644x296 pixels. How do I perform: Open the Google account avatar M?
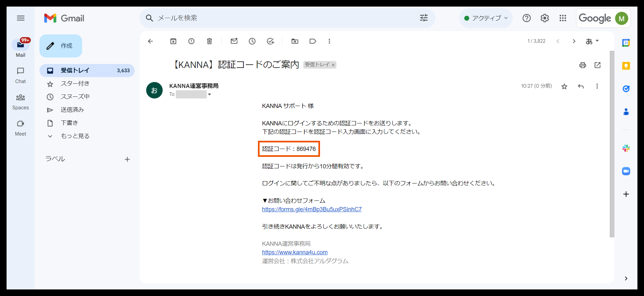621,18
